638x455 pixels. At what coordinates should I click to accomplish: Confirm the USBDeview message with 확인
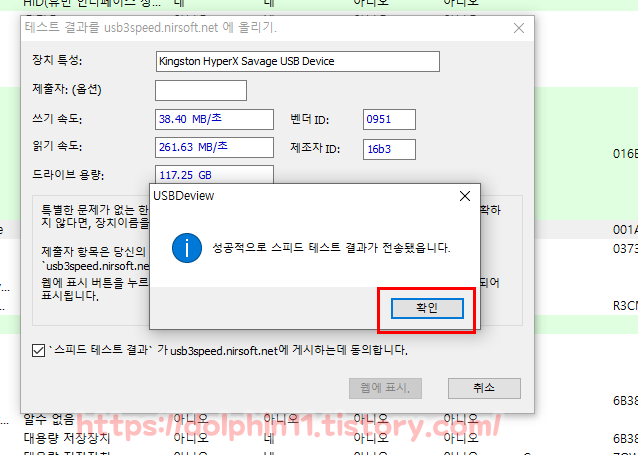[x=427, y=308]
